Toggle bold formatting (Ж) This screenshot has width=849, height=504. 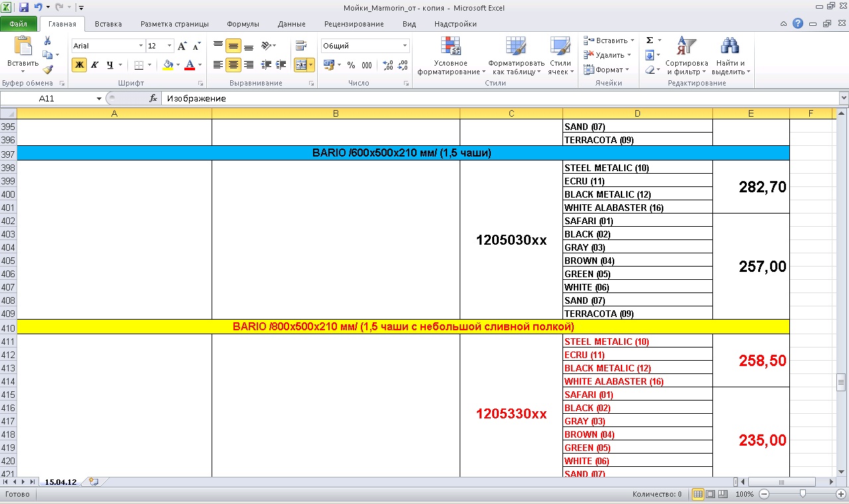click(x=80, y=65)
